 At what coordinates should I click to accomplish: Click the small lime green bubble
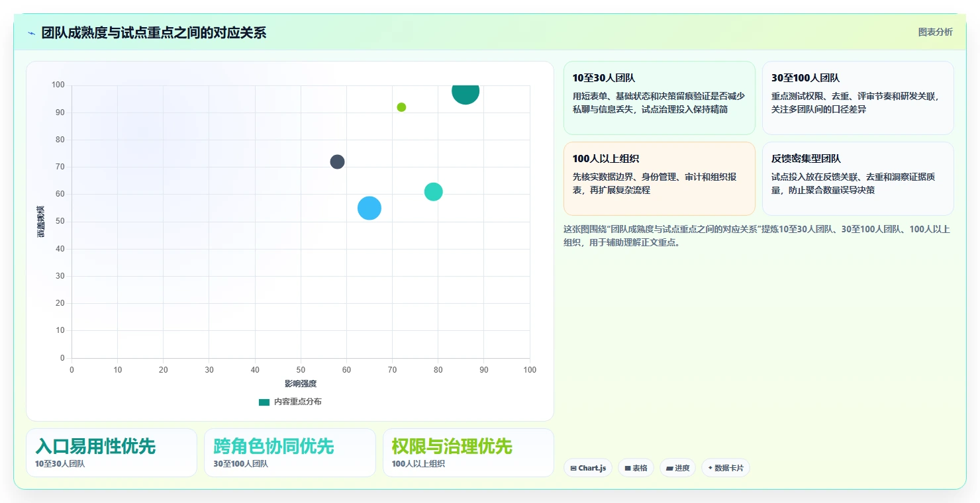[x=401, y=107]
